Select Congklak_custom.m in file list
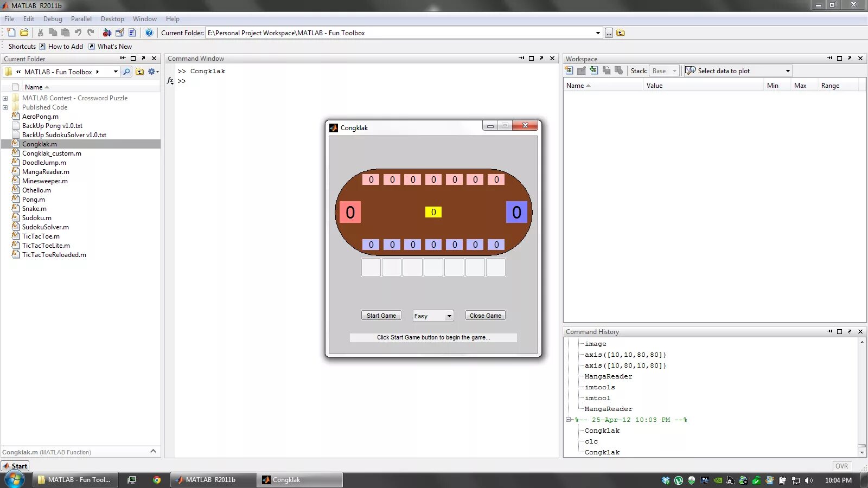The height and width of the screenshot is (488, 868). (52, 153)
